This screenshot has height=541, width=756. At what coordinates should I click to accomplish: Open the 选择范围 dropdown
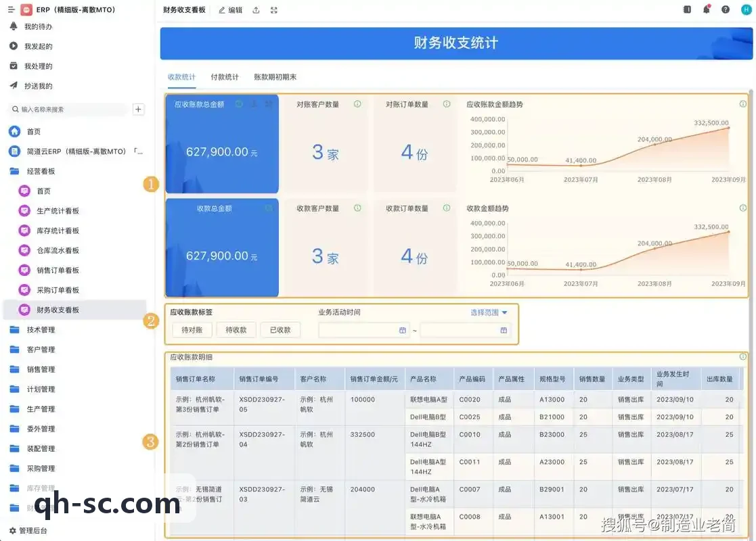(x=489, y=312)
